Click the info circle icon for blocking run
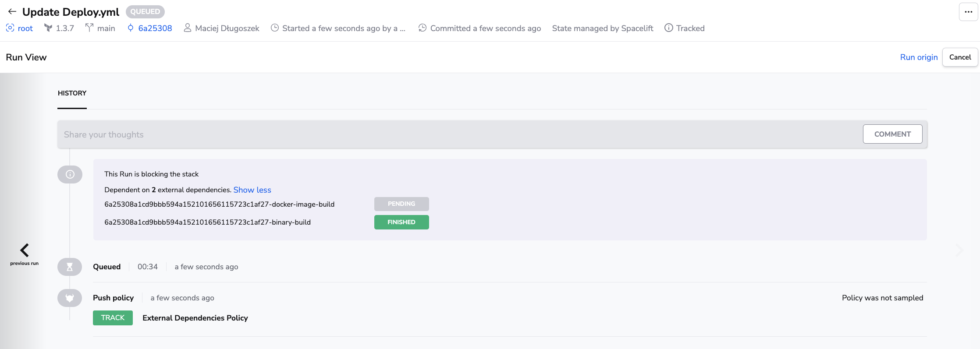The height and width of the screenshot is (349, 980). (x=70, y=174)
